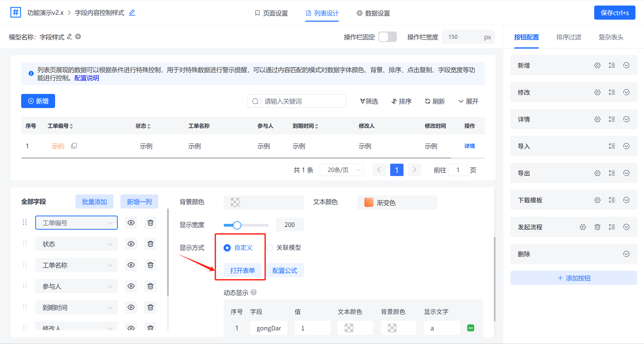The image size is (644, 344).
Task: Select the 关联模型 radio option
Action: 270,248
